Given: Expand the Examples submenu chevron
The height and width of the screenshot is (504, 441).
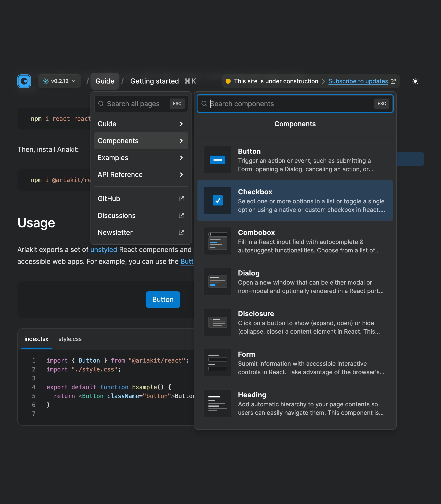Looking at the screenshot, I should tap(181, 158).
